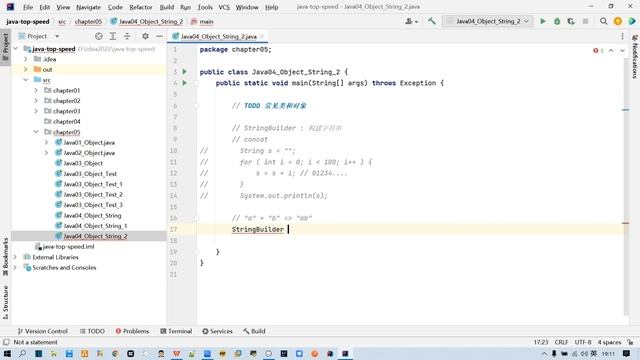
Task: Run the Java04_Object_String_2 configuration
Action: [x=542, y=21]
